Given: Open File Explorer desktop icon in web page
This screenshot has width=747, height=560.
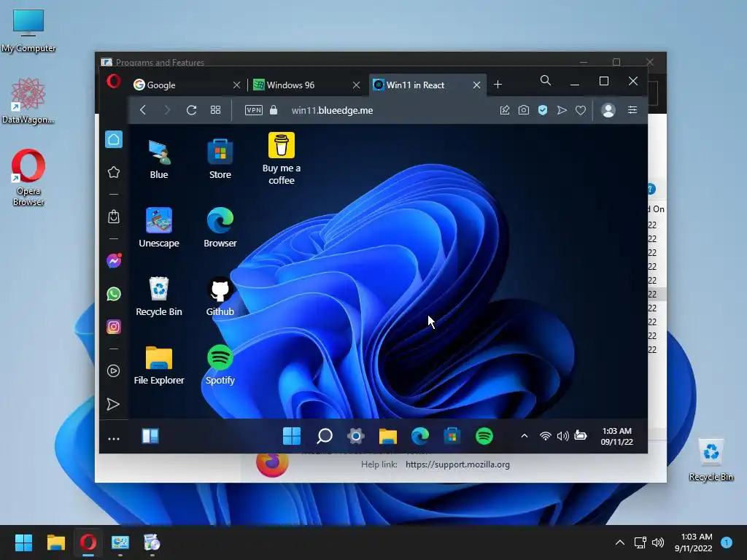Looking at the screenshot, I should 158,365.
